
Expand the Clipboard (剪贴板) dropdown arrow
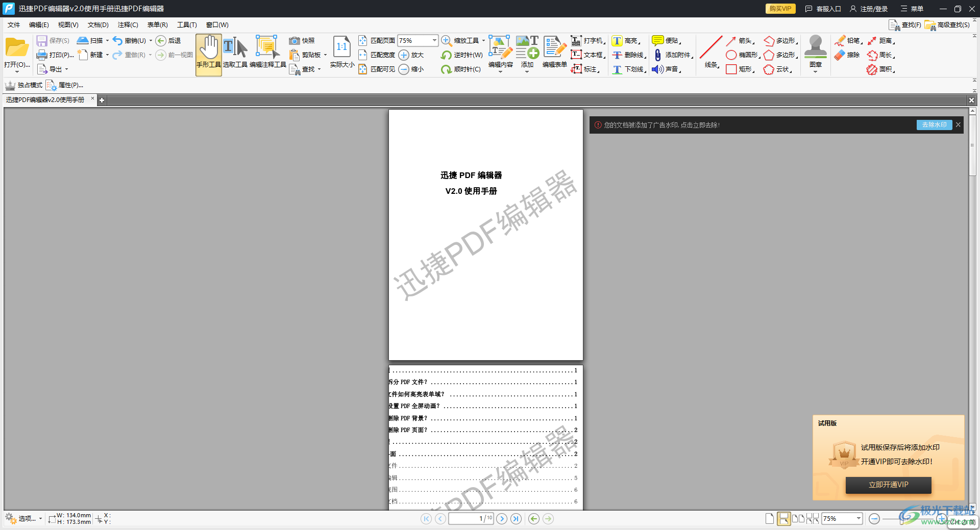pos(325,55)
